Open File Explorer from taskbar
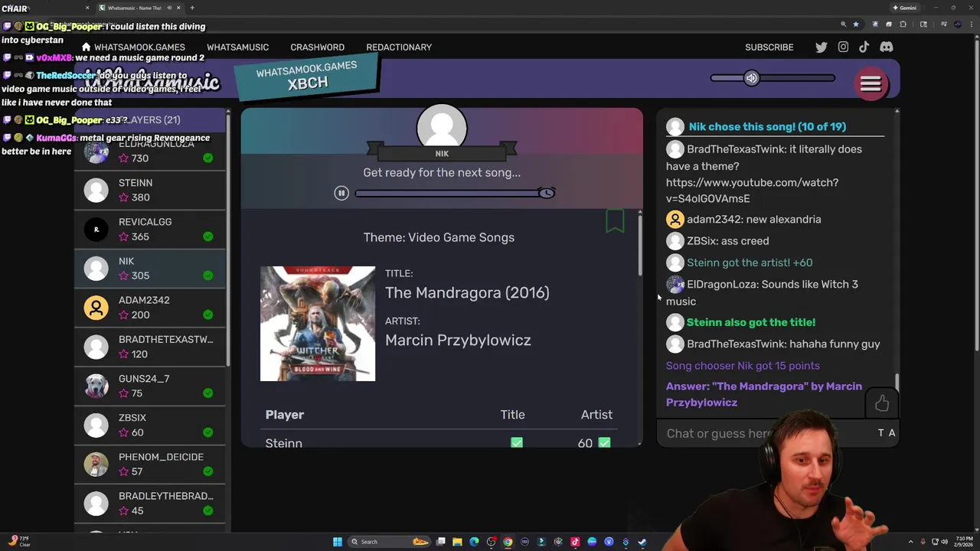Image resolution: width=980 pixels, height=551 pixels. coord(457,542)
